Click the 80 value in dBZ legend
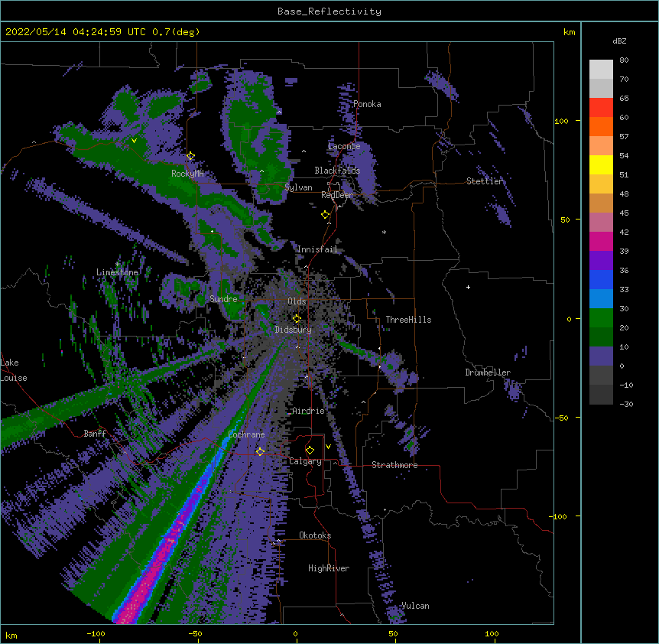This screenshot has width=659, height=644. [x=624, y=60]
